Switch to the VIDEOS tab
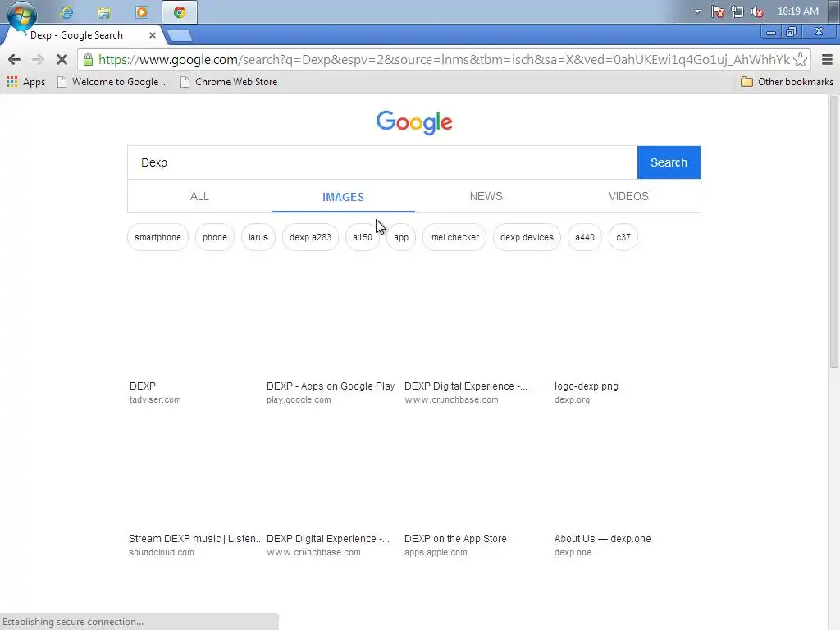840x630 pixels. click(x=628, y=197)
